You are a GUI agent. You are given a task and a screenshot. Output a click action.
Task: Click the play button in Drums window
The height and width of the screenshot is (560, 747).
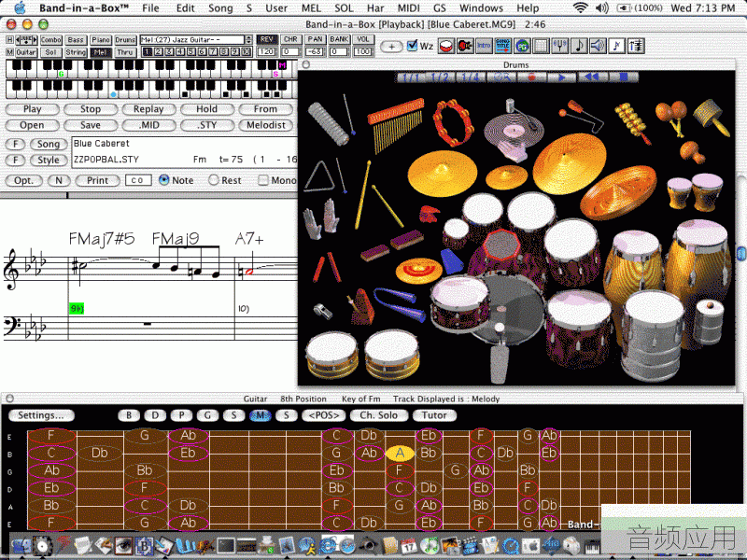[x=561, y=77]
